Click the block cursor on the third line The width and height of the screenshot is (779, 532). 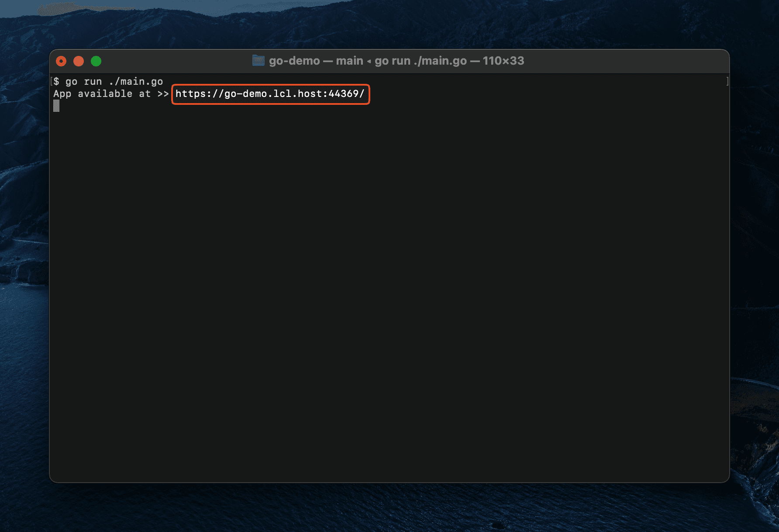(56, 106)
